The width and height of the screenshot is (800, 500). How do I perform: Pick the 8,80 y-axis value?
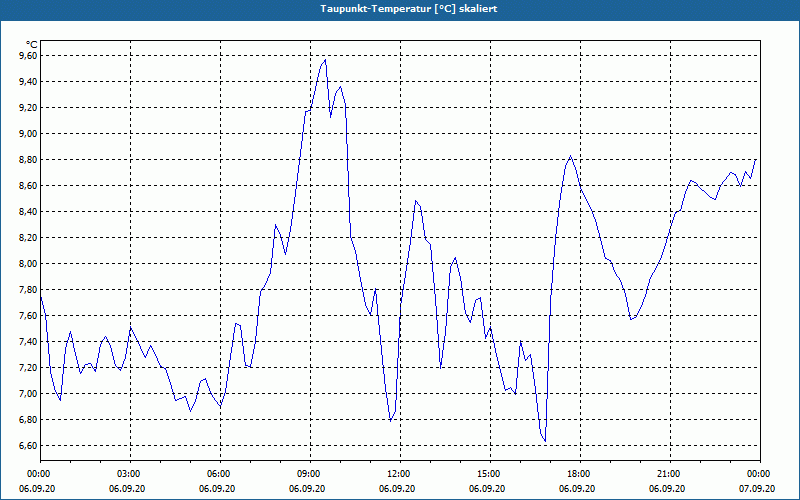click(x=27, y=160)
